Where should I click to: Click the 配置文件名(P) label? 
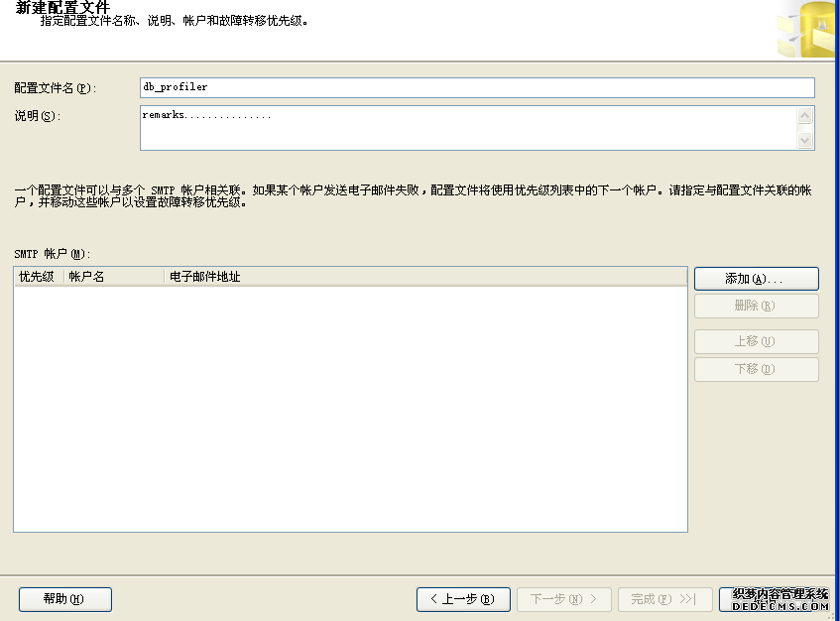coord(55,88)
